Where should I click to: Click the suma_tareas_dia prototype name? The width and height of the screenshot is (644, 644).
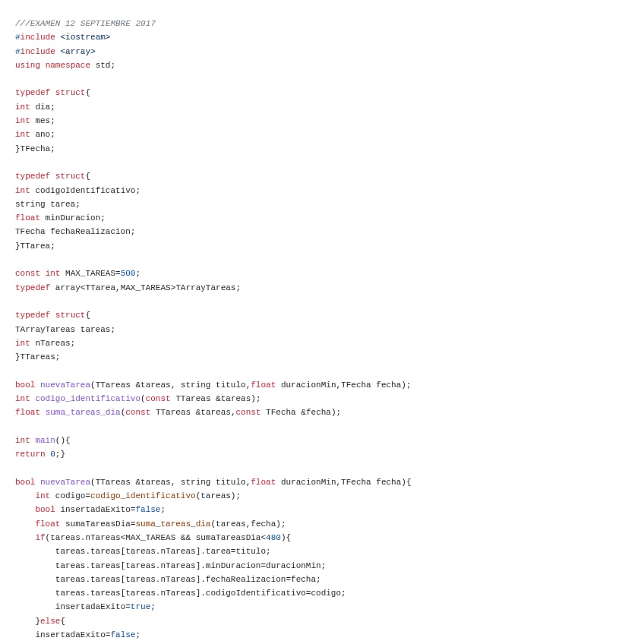click(83, 412)
